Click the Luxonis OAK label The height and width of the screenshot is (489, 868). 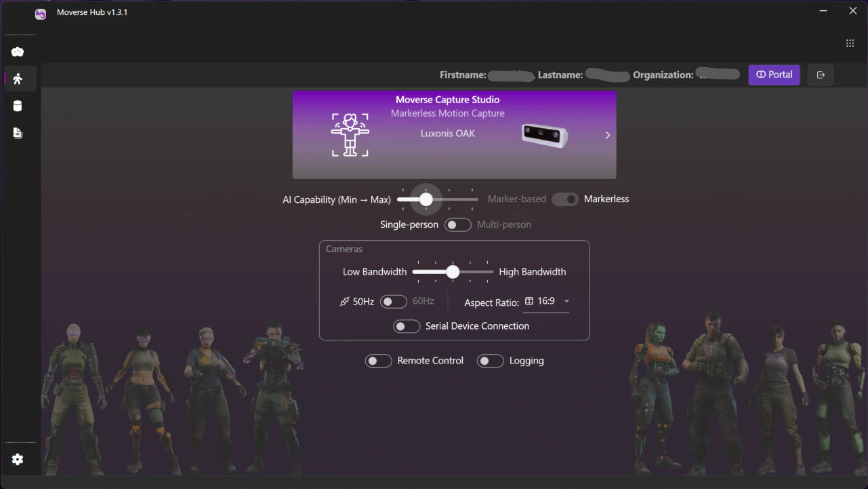pos(448,134)
